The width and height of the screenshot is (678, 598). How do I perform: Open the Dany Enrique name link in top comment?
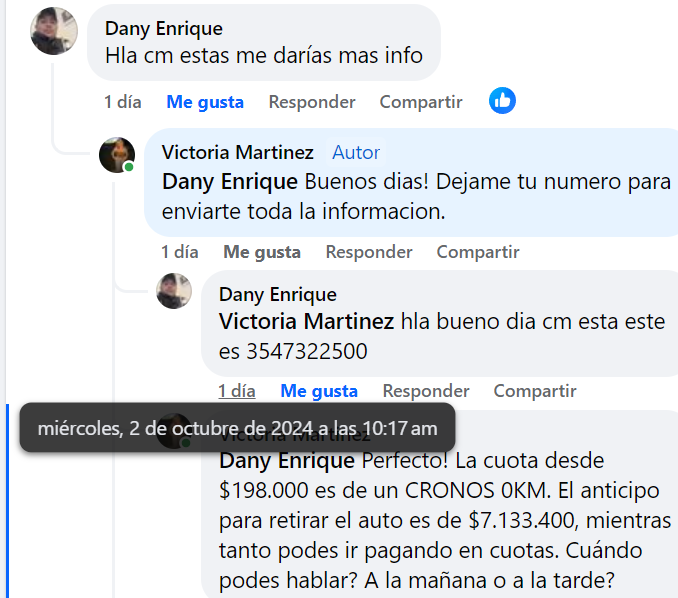coord(164,29)
